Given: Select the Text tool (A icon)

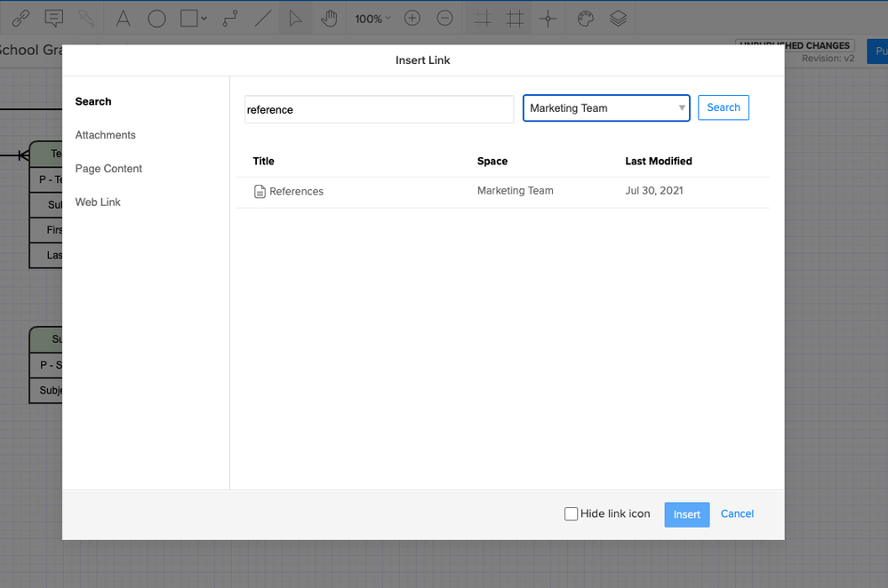Looking at the screenshot, I should pyautogui.click(x=123, y=19).
